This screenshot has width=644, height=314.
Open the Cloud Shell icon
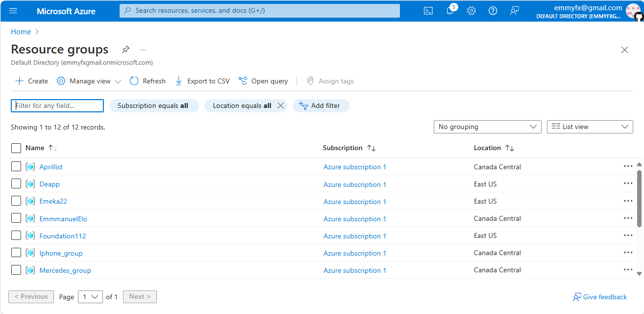pyautogui.click(x=428, y=11)
